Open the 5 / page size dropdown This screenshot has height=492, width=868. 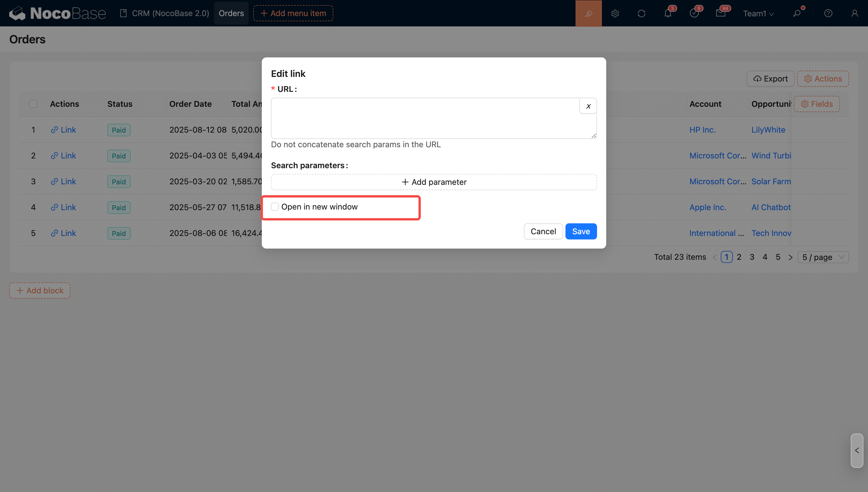823,257
